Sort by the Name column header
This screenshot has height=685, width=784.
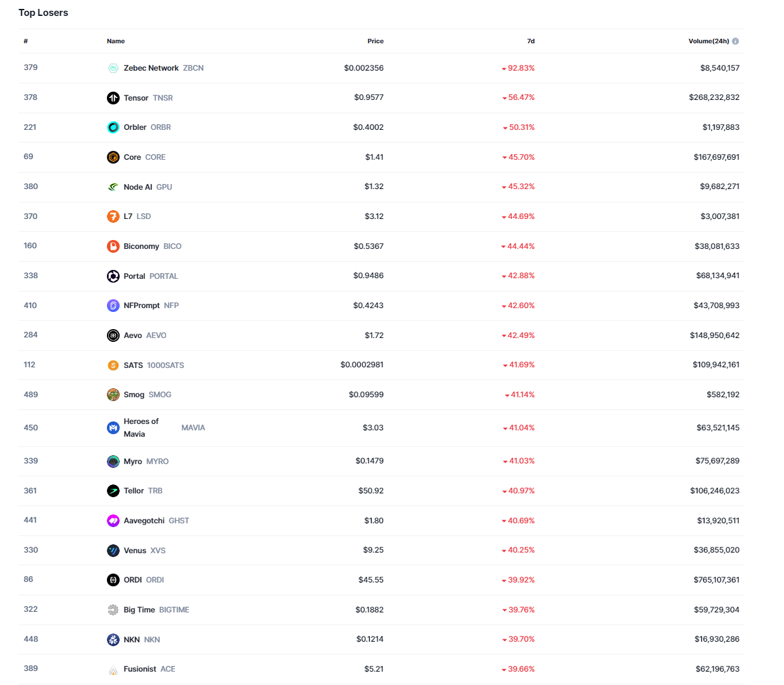coord(116,41)
